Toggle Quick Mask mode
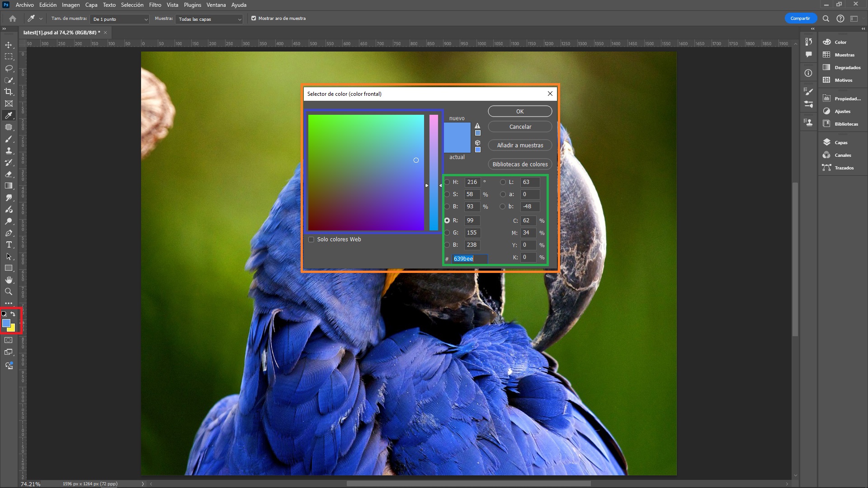 pos(9,340)
